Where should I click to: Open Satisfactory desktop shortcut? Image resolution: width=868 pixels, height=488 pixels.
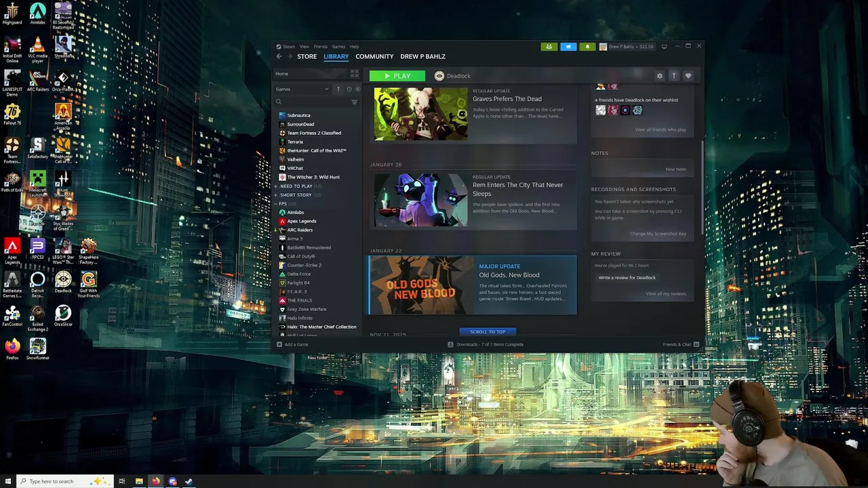[37, 148]
